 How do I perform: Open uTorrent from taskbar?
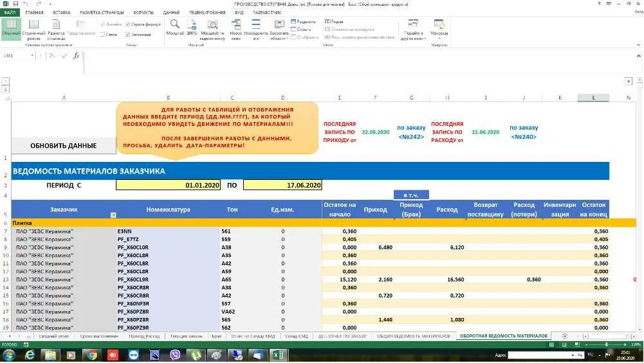(196, 355)
